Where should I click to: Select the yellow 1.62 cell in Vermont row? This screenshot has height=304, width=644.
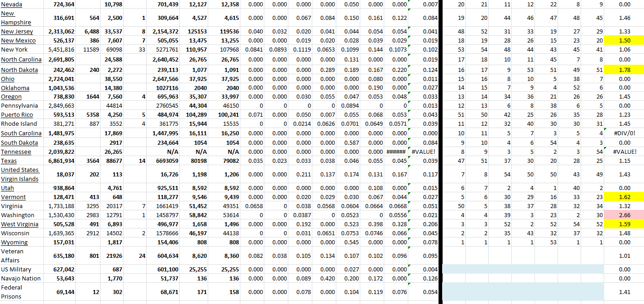[x=624, y=197]
